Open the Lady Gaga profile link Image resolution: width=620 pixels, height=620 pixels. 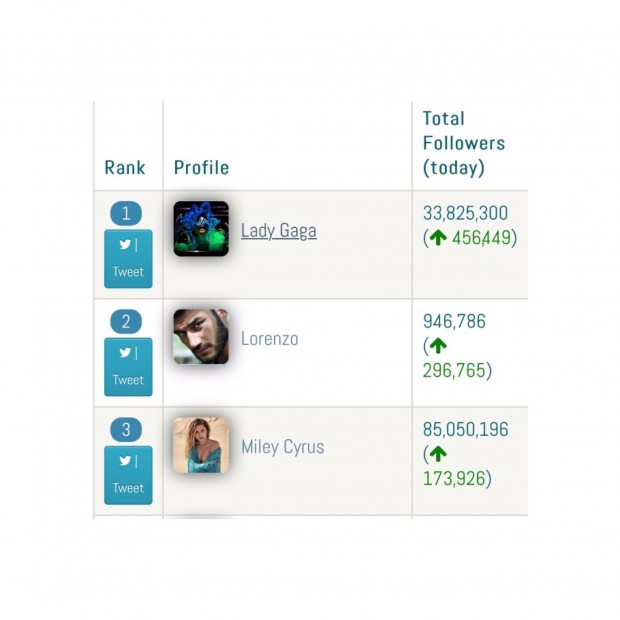point(278,230)
